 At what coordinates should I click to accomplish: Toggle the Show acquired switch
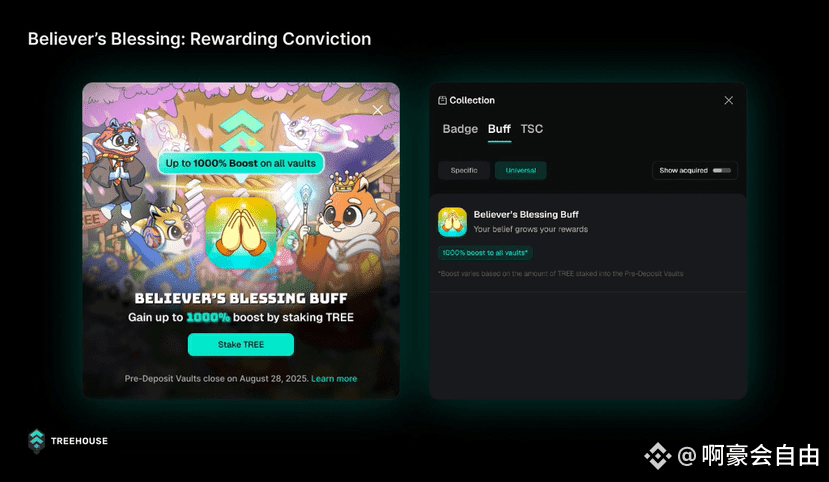point(722,170)
